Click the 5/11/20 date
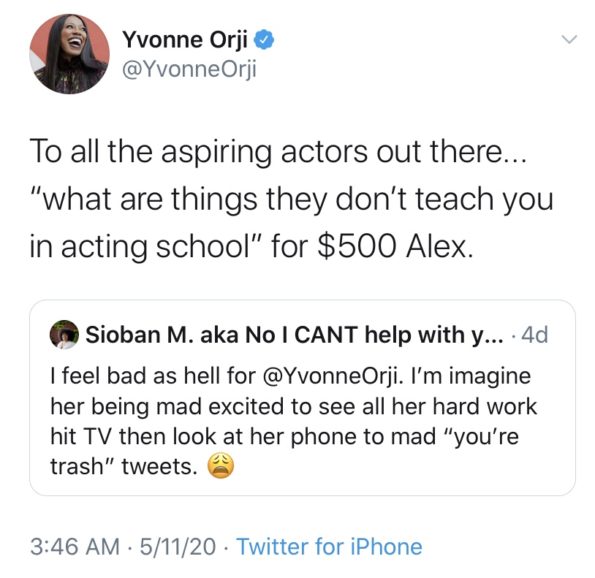The image size is (595, 578). click(x=178, y=547)
